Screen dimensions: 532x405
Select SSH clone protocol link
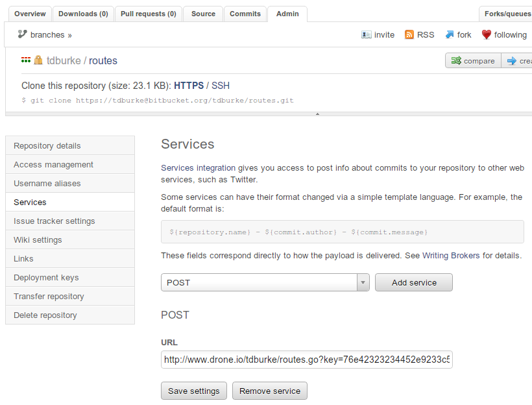221,86
